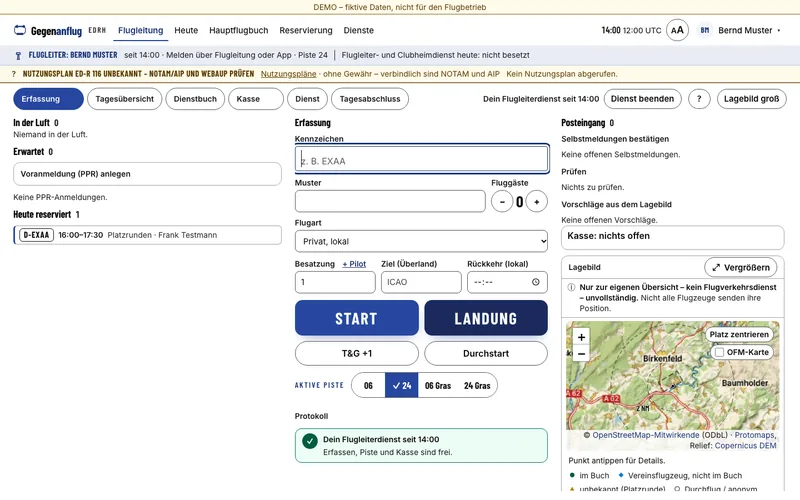The height and width of the screenshot is (500, 800).
Task: Increase Fluggäste with the plus button
Action: coord(536,202)
